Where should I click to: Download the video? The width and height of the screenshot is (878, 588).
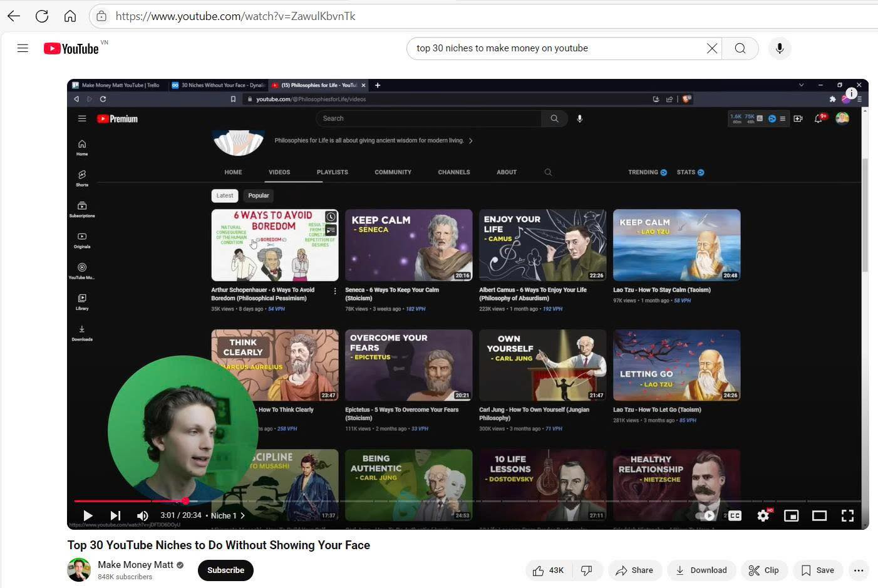coord(701,570)
